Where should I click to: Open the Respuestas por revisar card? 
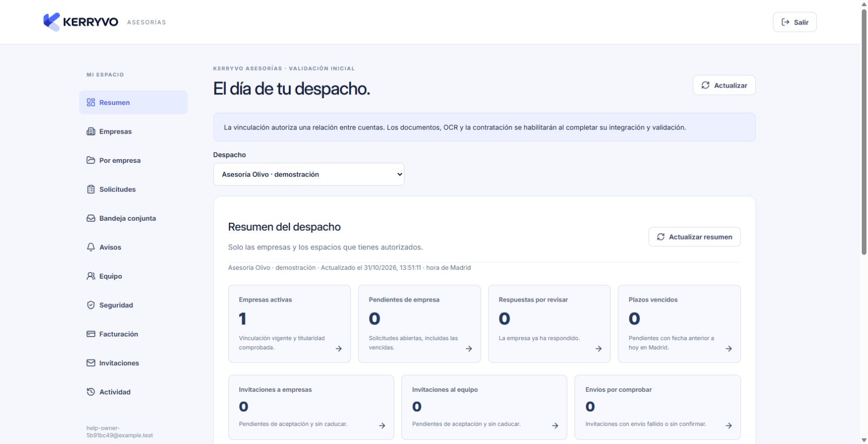click(x=549, y=323)
